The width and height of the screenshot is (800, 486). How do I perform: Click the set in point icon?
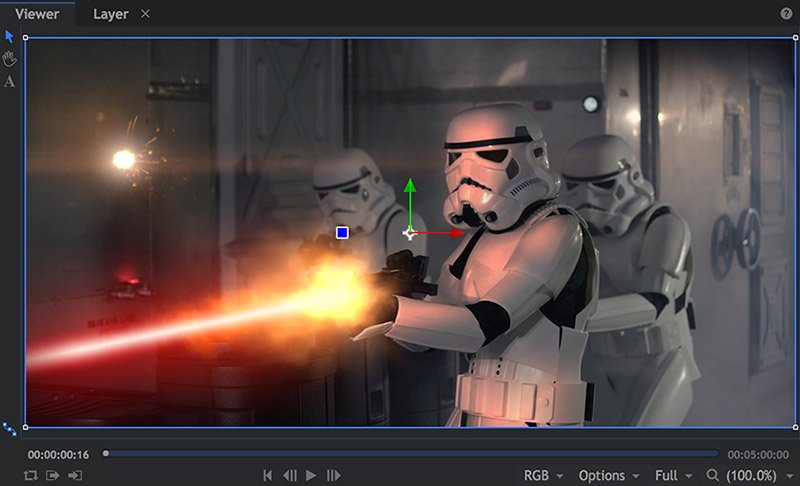tap(53, 475)
